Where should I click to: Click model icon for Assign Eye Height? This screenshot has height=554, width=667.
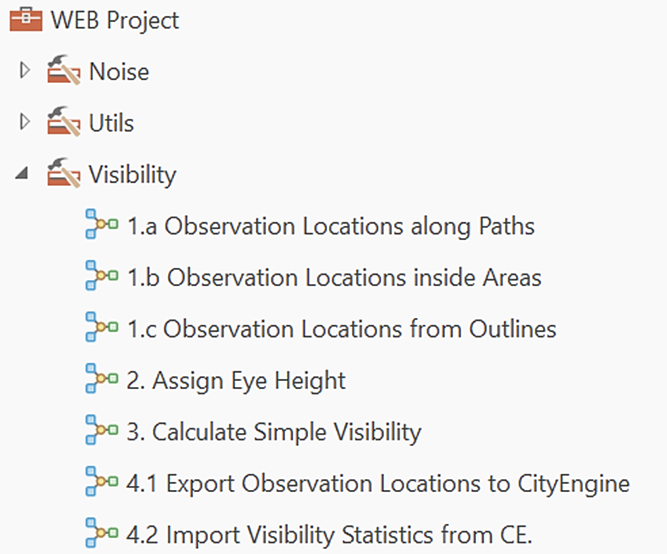102,381
